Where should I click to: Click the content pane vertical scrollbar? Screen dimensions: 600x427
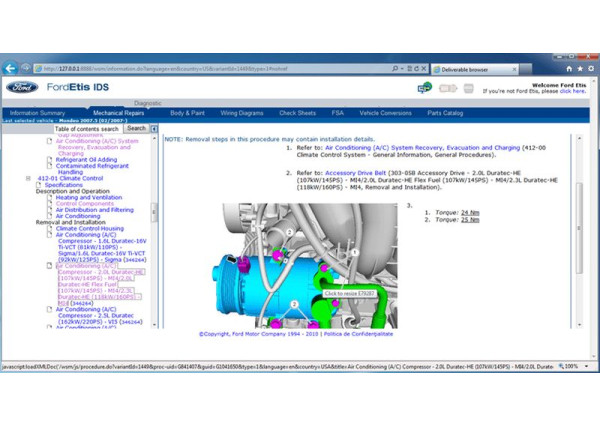[578, 200]
